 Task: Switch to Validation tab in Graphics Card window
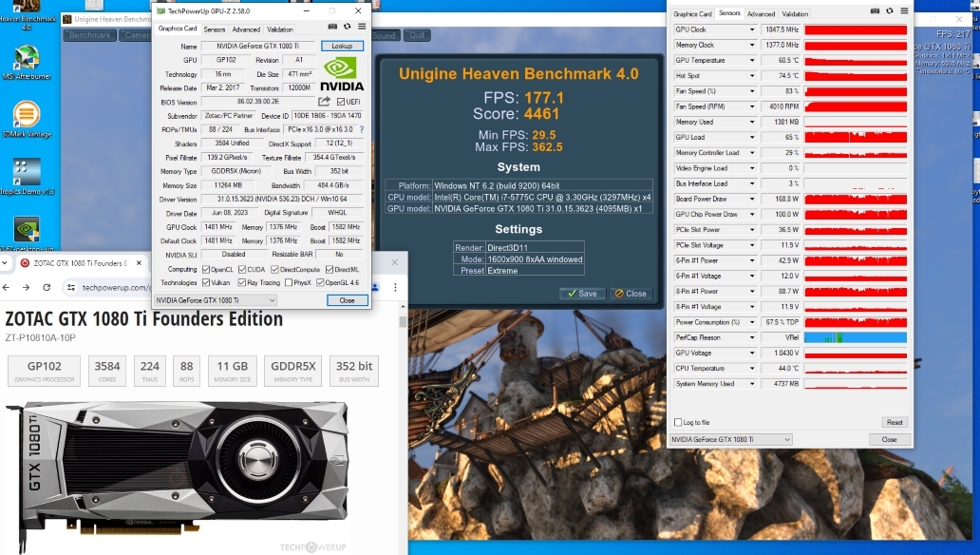(279, 29)
